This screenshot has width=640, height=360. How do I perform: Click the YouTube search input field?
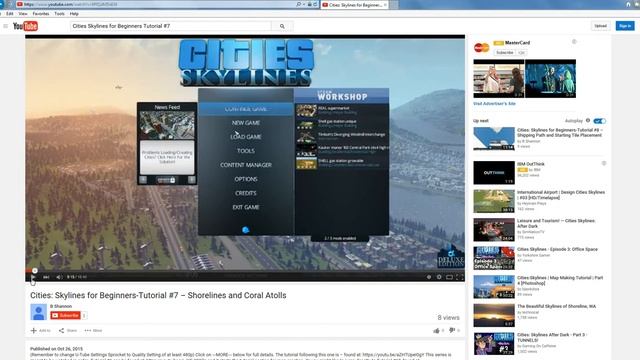171,26
